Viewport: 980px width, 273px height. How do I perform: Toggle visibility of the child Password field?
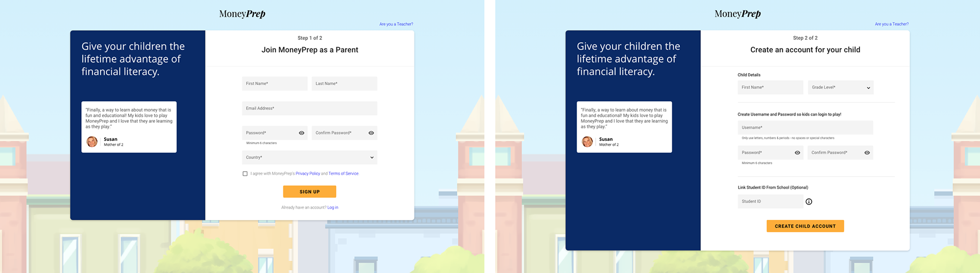[797, 153]
